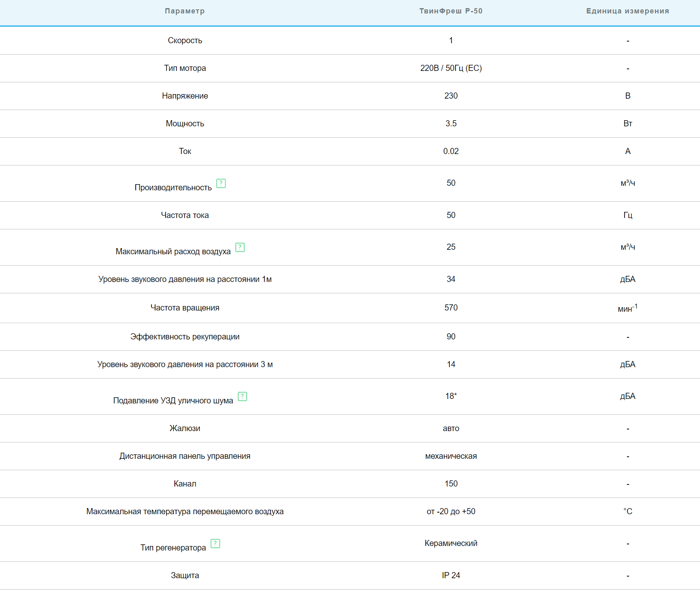Select the Защита row label
This screenshot has height=590, width=700.
[x=185, y=575]
